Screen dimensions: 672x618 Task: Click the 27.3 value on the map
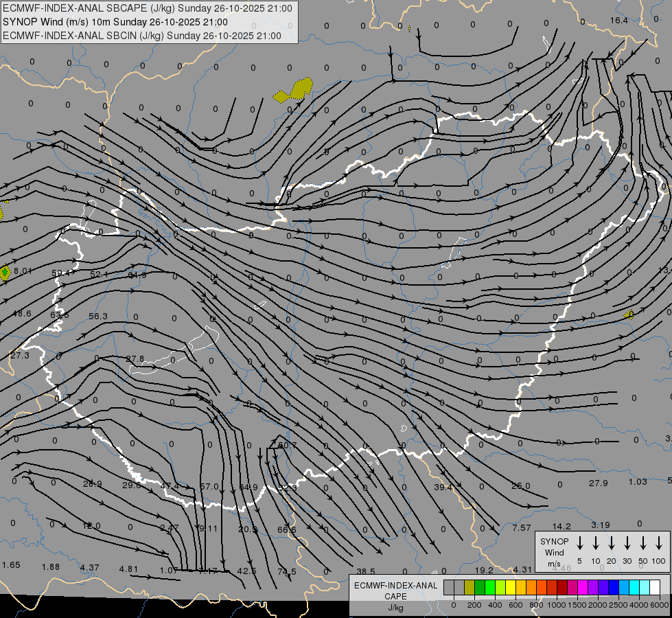[20, 356]
